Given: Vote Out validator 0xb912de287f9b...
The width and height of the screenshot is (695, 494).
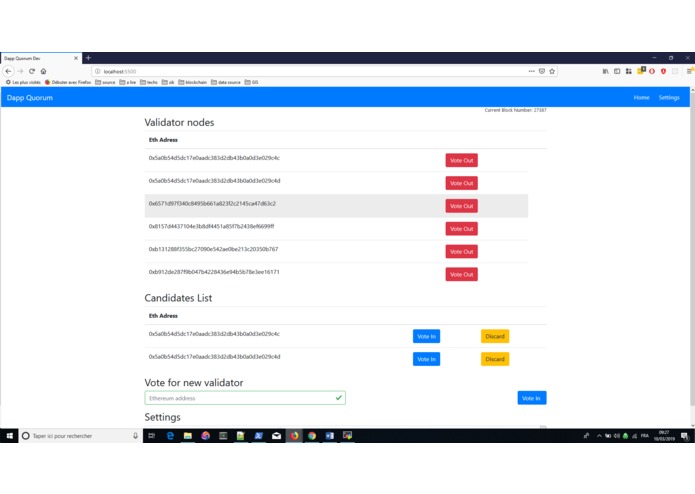Looking at the screenshot, I should coord(461,274).
